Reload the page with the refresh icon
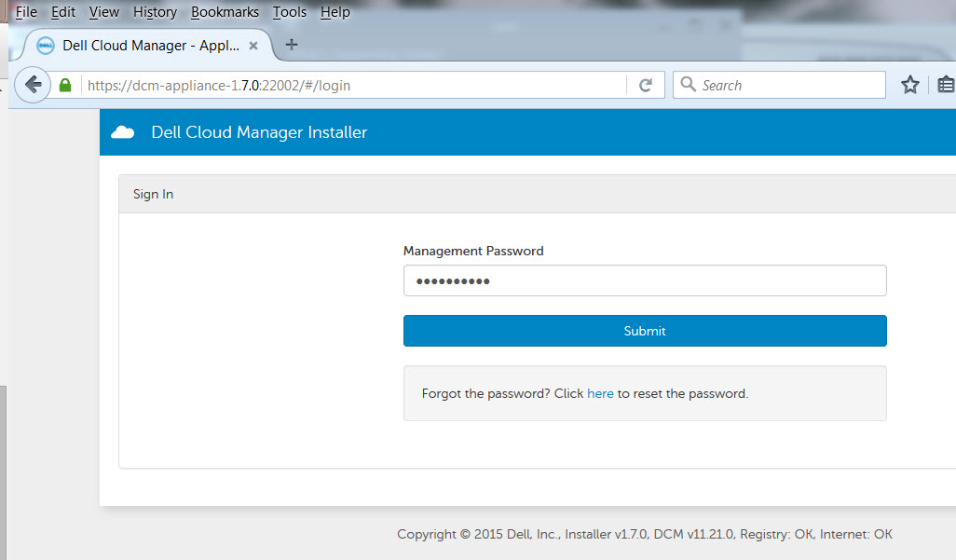 tap(645, 85)
